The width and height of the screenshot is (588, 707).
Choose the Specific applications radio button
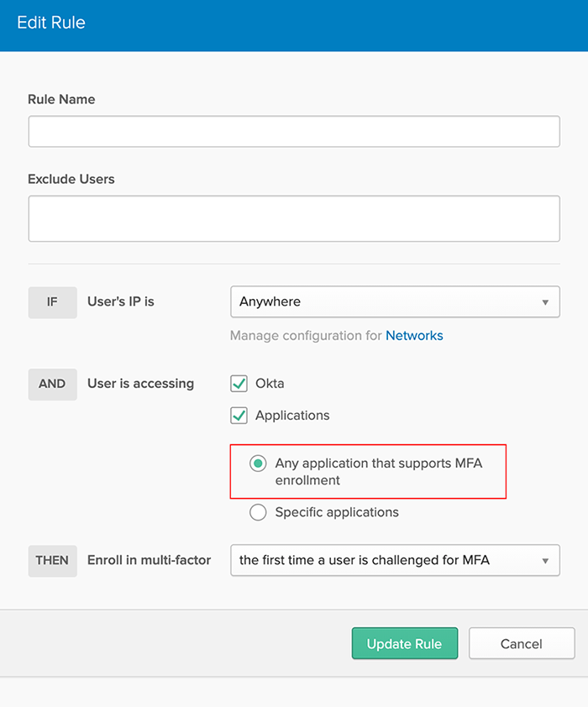coord(258,512)
